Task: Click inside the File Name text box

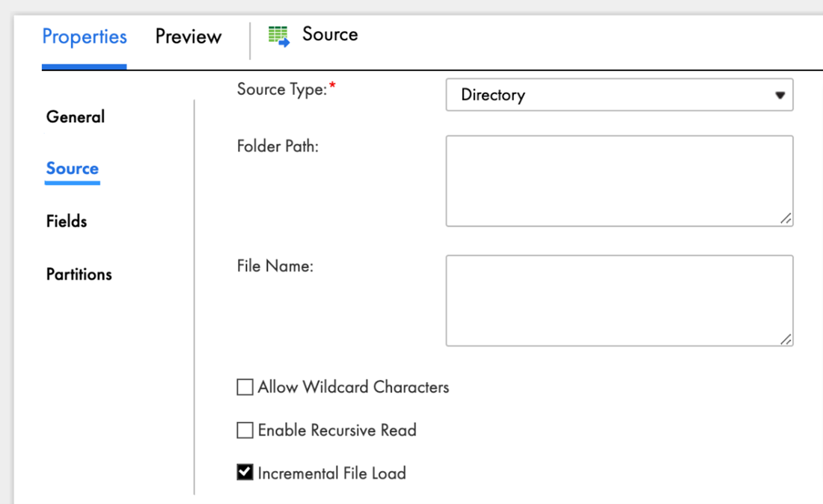Action: pyautogui.click(x=619, y=300)
